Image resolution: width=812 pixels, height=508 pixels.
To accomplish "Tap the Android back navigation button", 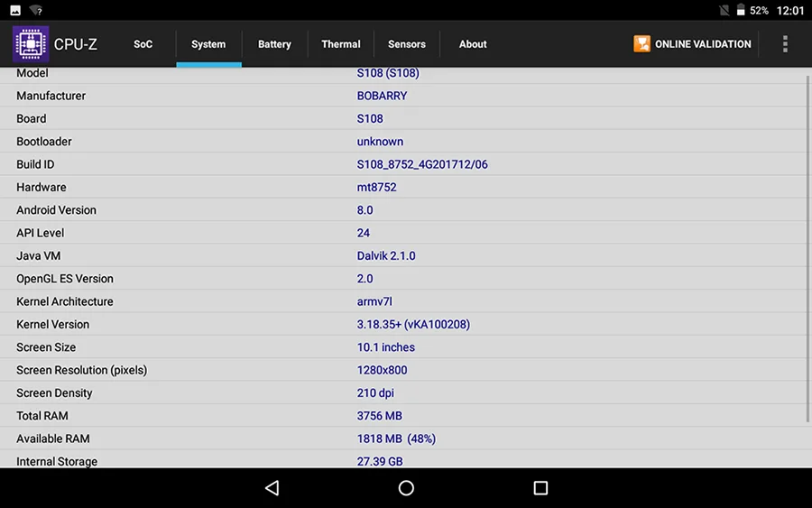I will 272,488.
